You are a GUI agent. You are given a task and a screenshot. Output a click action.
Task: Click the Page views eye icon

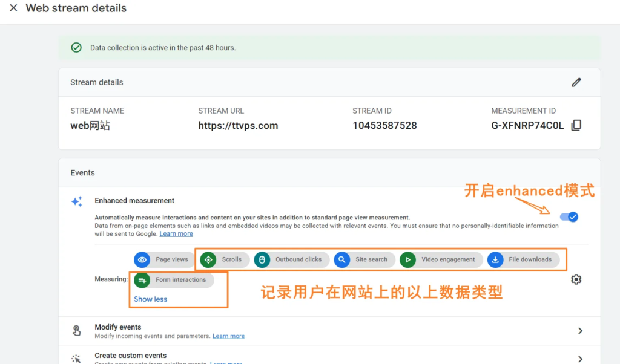(142, 259)
